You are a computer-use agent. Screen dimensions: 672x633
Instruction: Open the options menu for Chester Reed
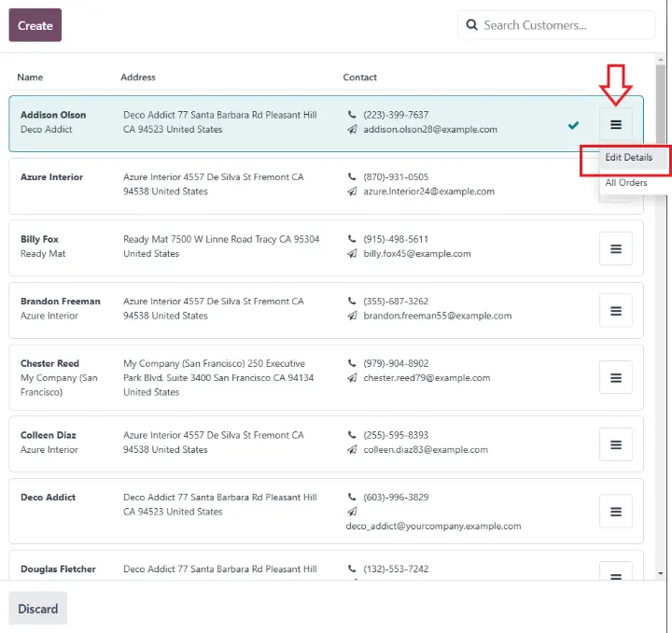[x=616, y=378]
